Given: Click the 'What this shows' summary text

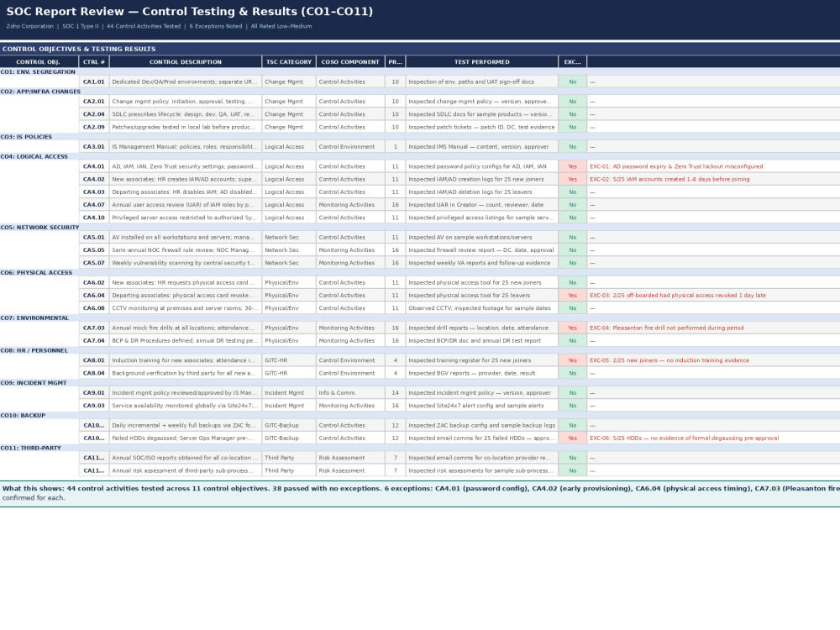Looking at the screenshot, I should point(420,493).
